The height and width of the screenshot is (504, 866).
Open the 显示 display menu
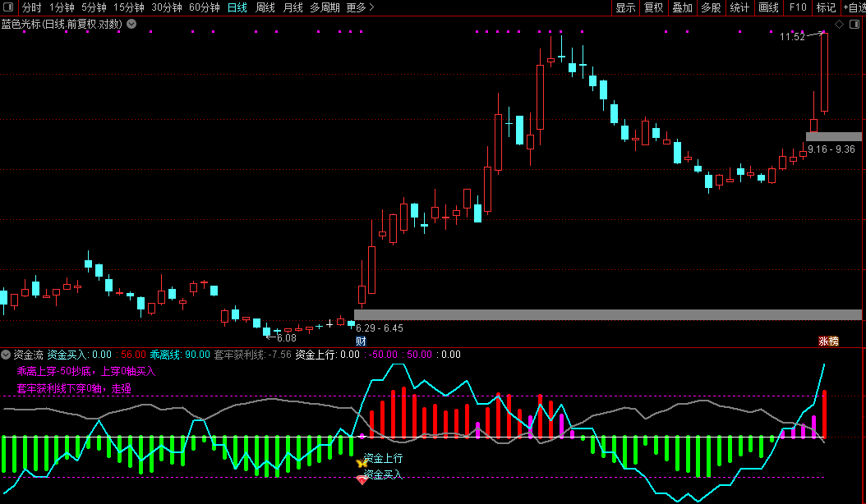pyautogui.click(x=626, y=7)
